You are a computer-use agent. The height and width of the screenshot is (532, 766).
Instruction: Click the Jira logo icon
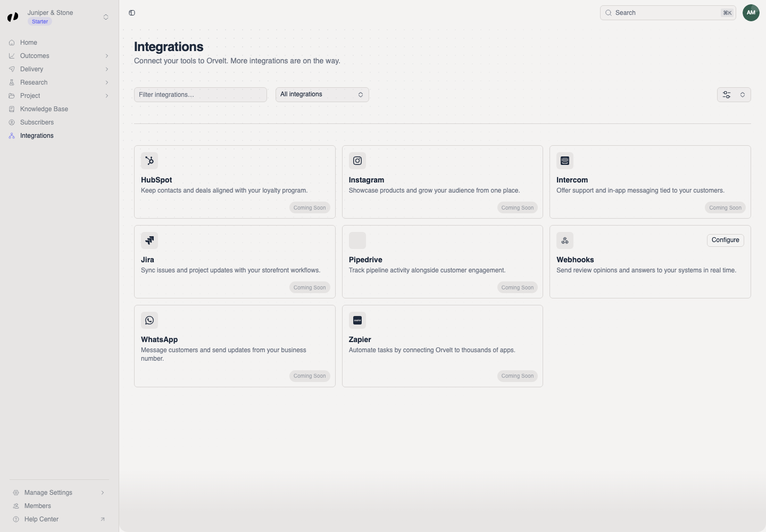149,240
